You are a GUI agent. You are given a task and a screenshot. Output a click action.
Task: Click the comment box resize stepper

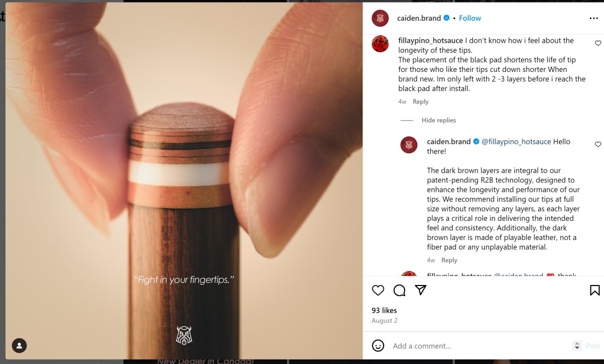pos(577,345)
